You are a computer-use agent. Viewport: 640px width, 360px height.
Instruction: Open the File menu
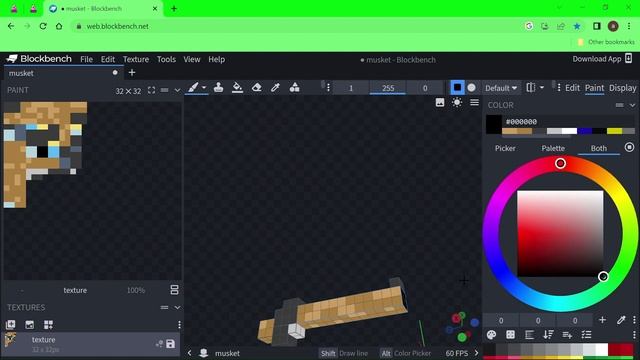pyautogui.click(x=86, y=59)
